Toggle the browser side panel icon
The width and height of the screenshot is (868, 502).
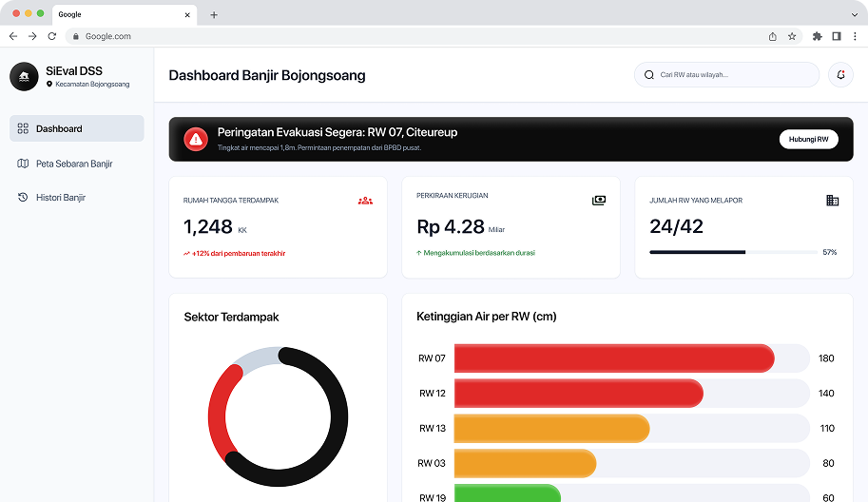(837, 36)
